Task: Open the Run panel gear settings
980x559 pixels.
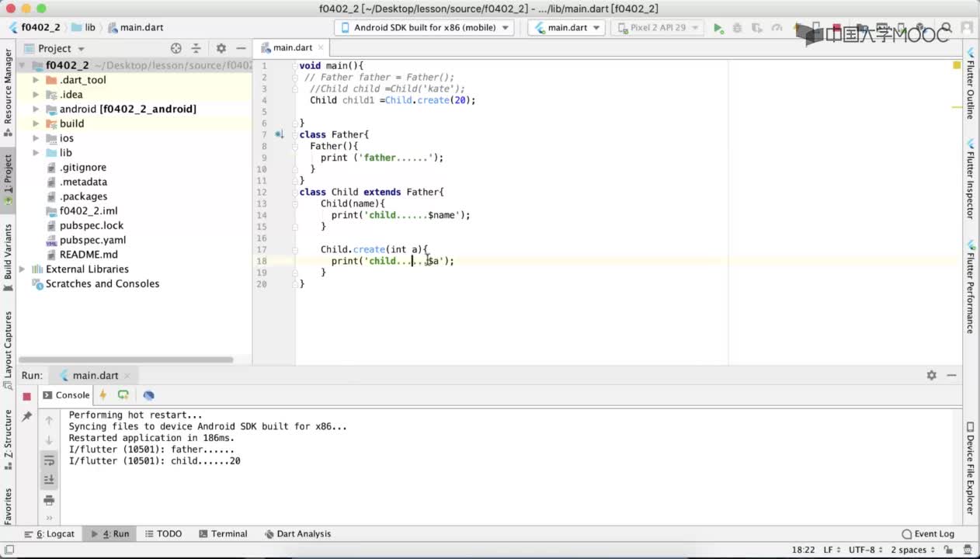Action: point(931,375)
